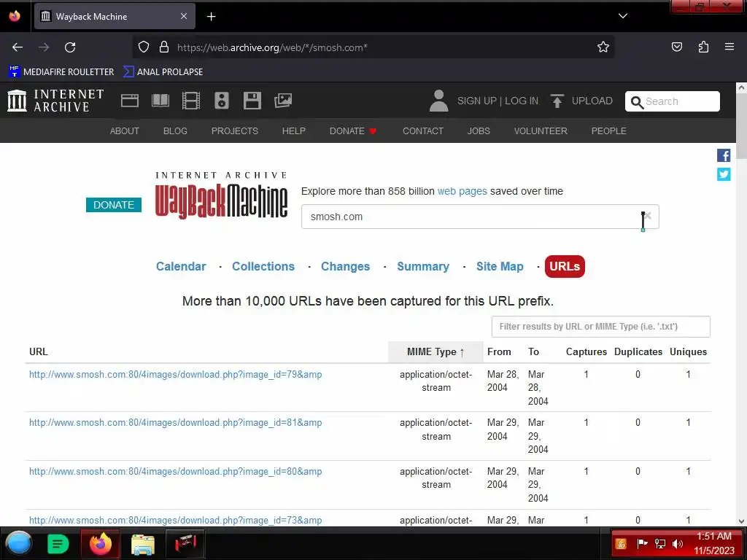
Task: Share page via Twitter icon
Action: (723, 174)
